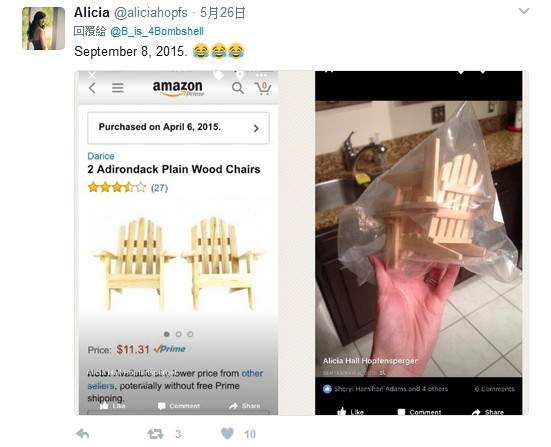This screenshot has height=447, width=551.
Task: Select third image carousel dot
Action: pyautogui.click(x=190, y=334)
